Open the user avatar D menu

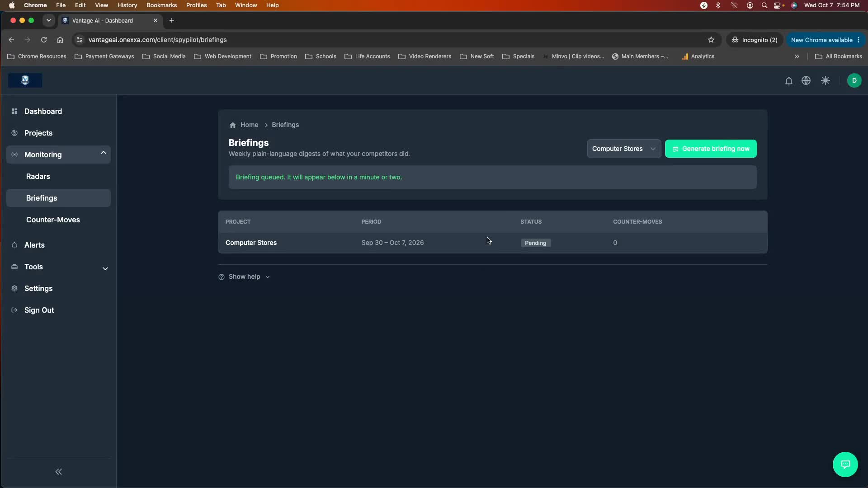pyautogui.click(x=854, y=80)
